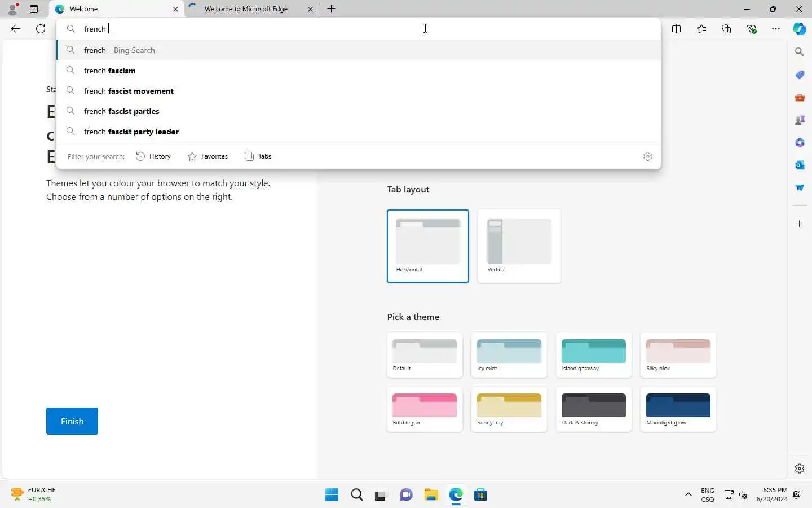This screenshot has width=812, height=508.
Task: Select Vertical tab layout
Action: pyautogui.click(x=519, y=246)
